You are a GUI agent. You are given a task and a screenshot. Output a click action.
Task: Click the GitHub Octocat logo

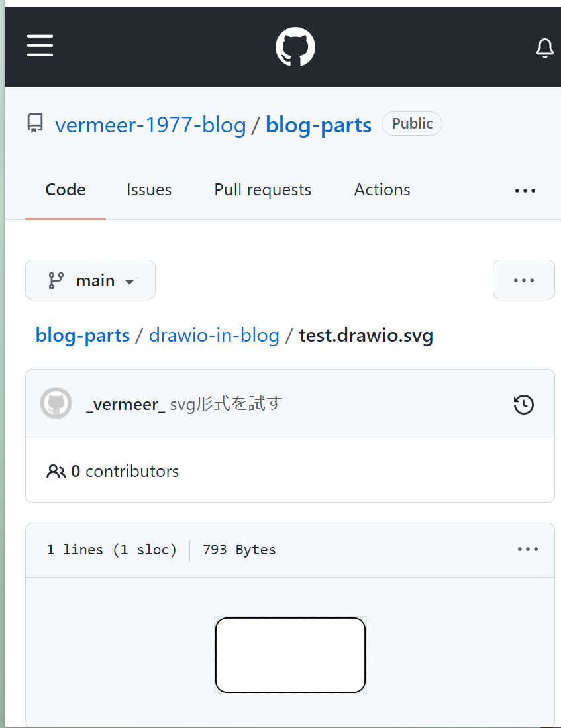click(295, 47)
